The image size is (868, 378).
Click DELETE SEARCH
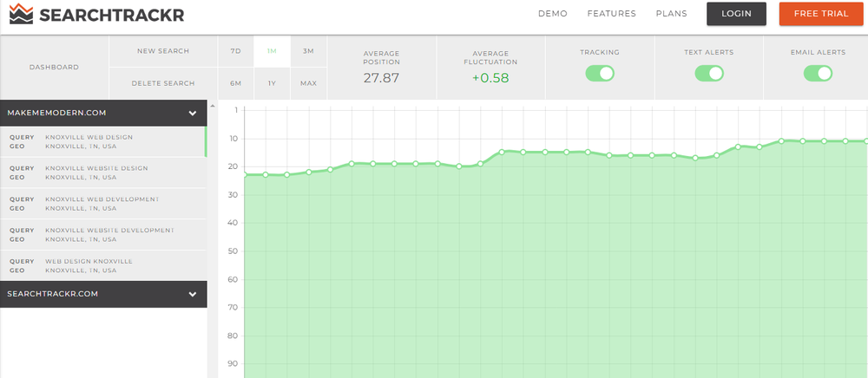[x=163, y=83]
